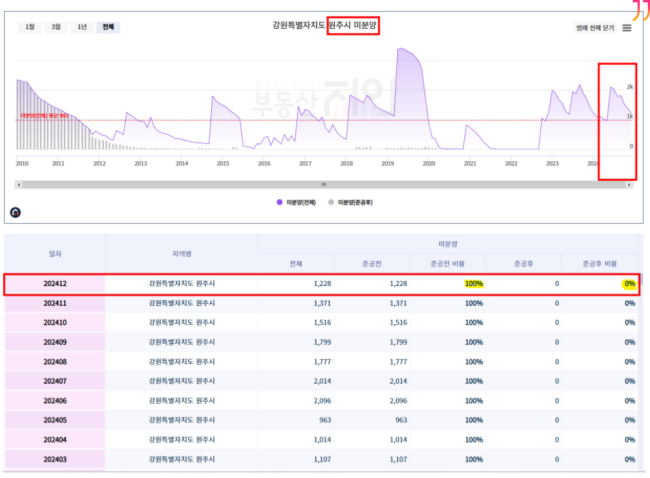650x478 pixels.
Task: Click 전체 value 2,014 in 202407 row
Action: pyautogui.click(x=322, y=381)
